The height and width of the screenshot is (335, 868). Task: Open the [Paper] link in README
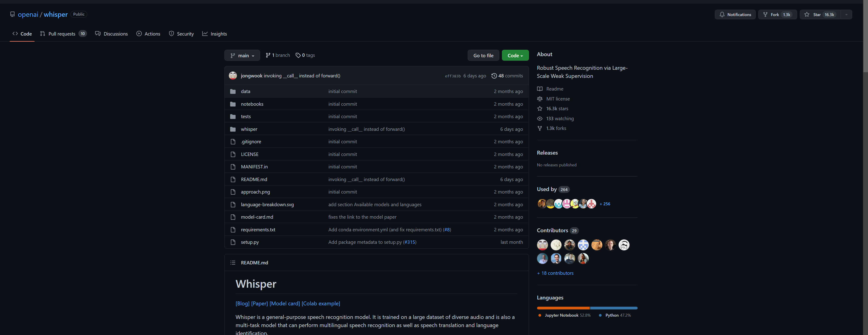(259, 303)
